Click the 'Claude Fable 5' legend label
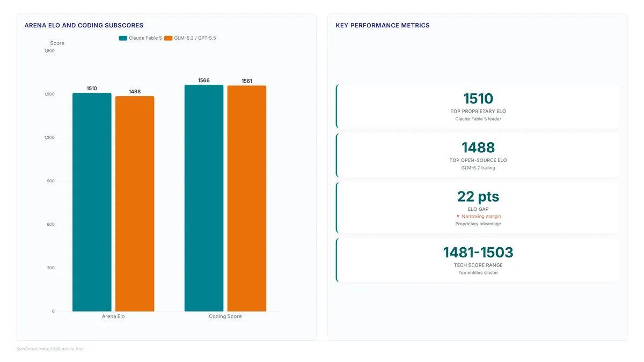644x362 pixels. point(145,38)
